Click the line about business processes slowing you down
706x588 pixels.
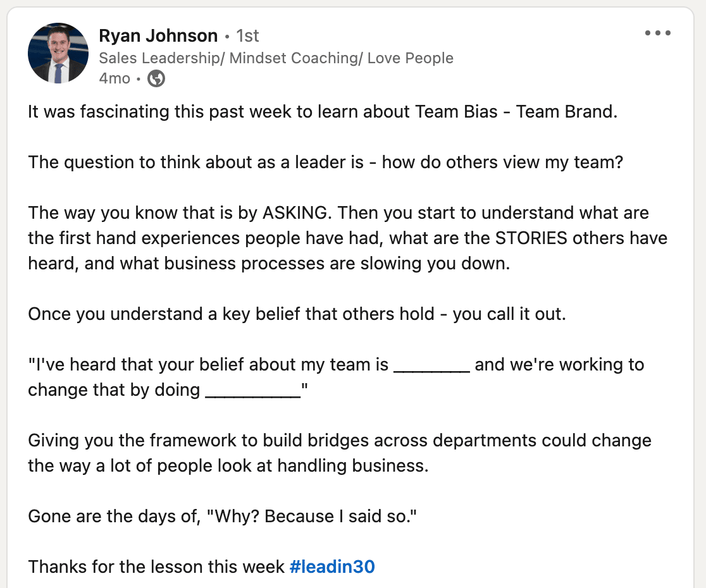click(269, 263)
